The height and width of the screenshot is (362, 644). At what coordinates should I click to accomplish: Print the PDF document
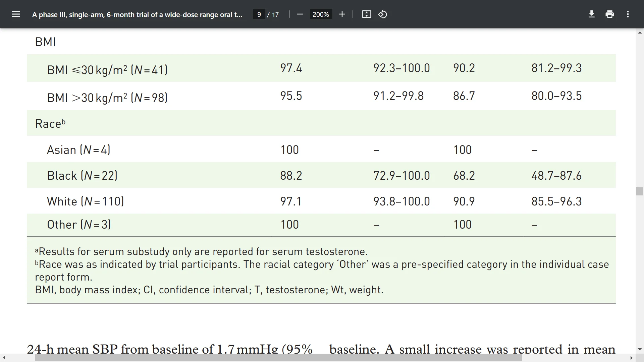610,14
